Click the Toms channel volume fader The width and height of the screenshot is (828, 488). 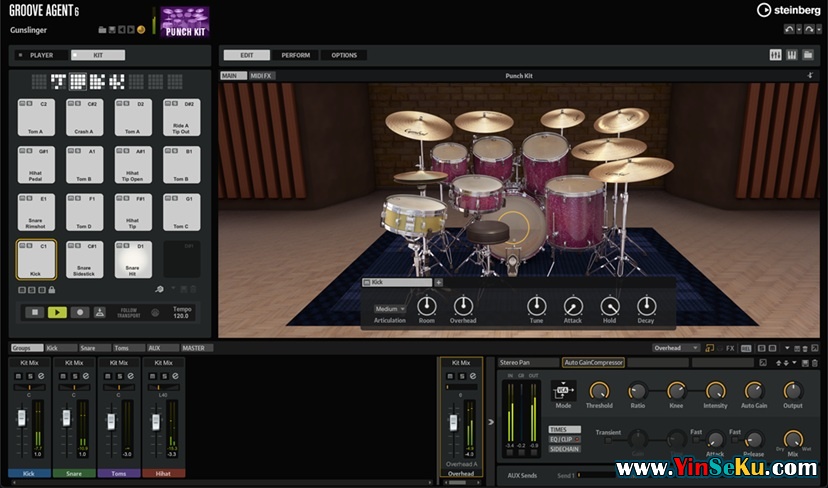point(111,424)
